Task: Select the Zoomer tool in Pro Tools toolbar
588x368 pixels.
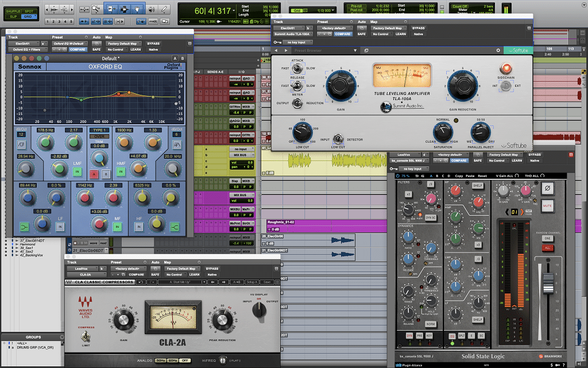Action: (x=96, y=9)
